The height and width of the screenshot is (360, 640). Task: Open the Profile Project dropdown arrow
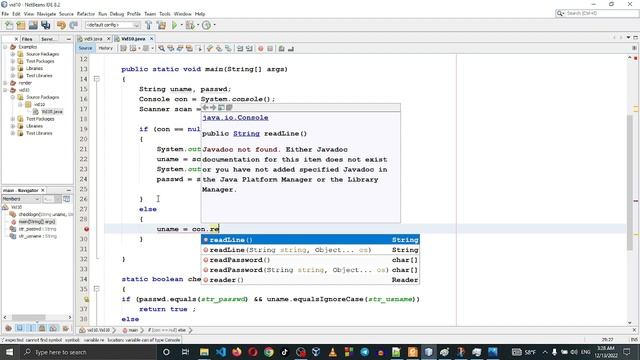(214, 25)
